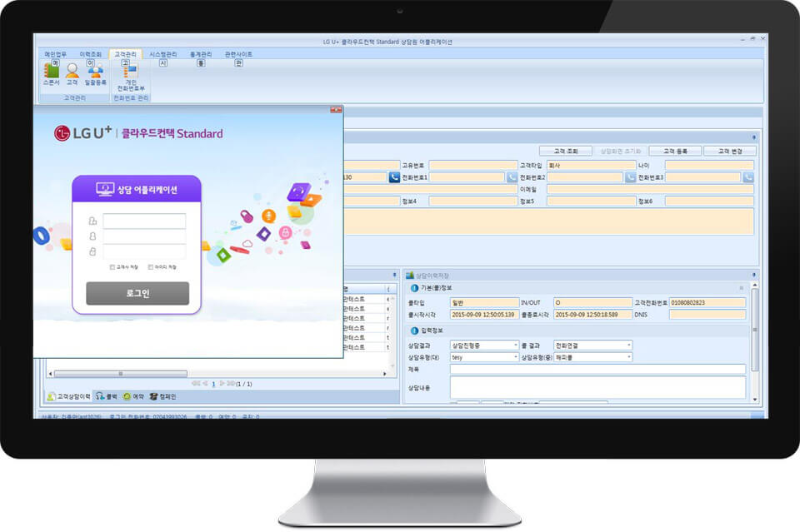The image size is (800, 532).
Task: Click the DNIS input field
Action: click(x=707, y=315)
